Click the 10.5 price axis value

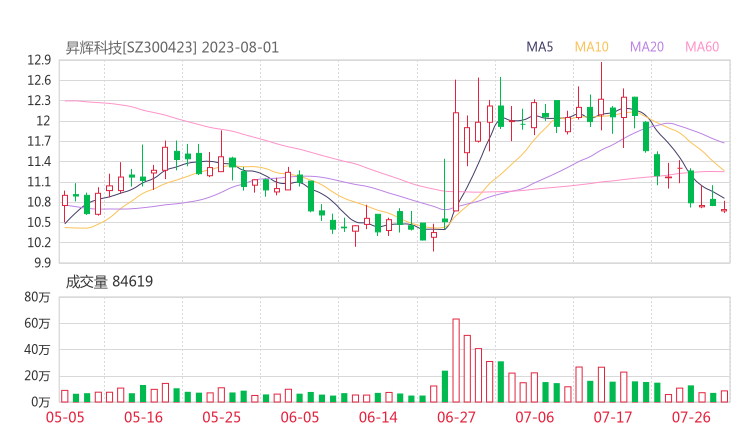pos(39,222)
